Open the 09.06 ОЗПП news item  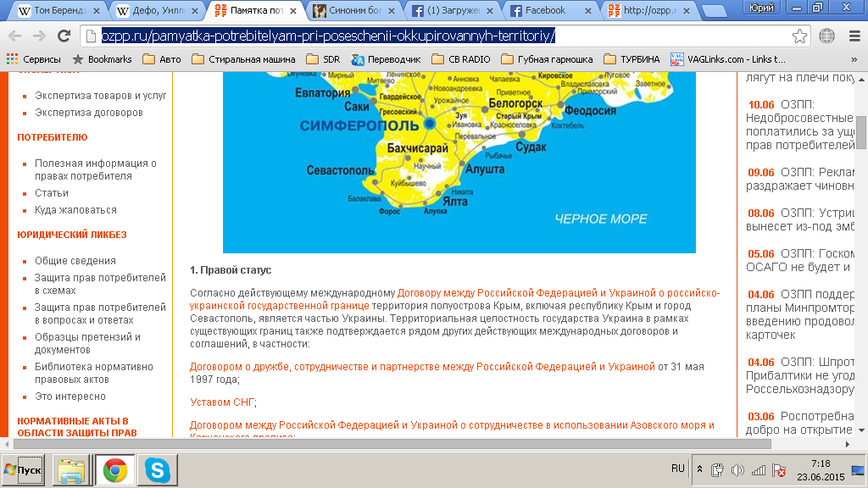tap(800, 180)
